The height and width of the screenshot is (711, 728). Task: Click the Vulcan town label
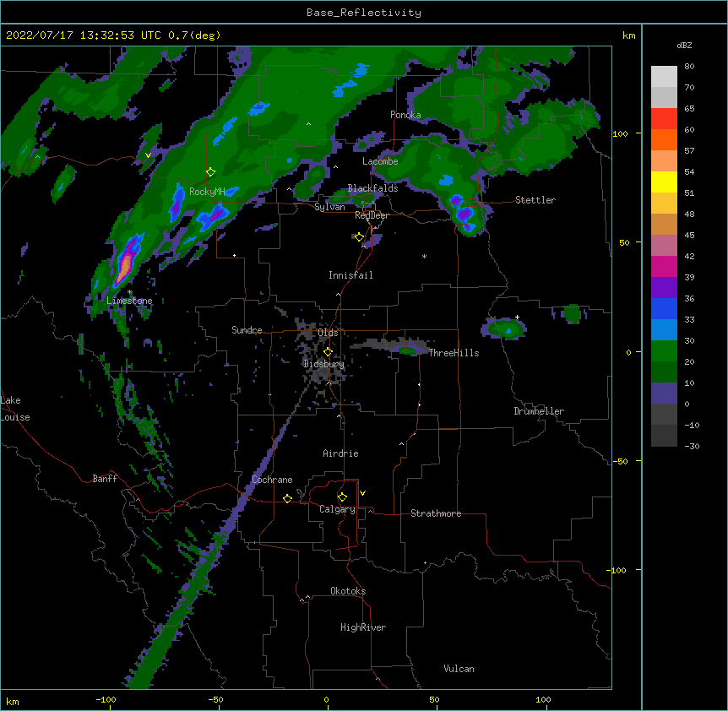point(459,669)
